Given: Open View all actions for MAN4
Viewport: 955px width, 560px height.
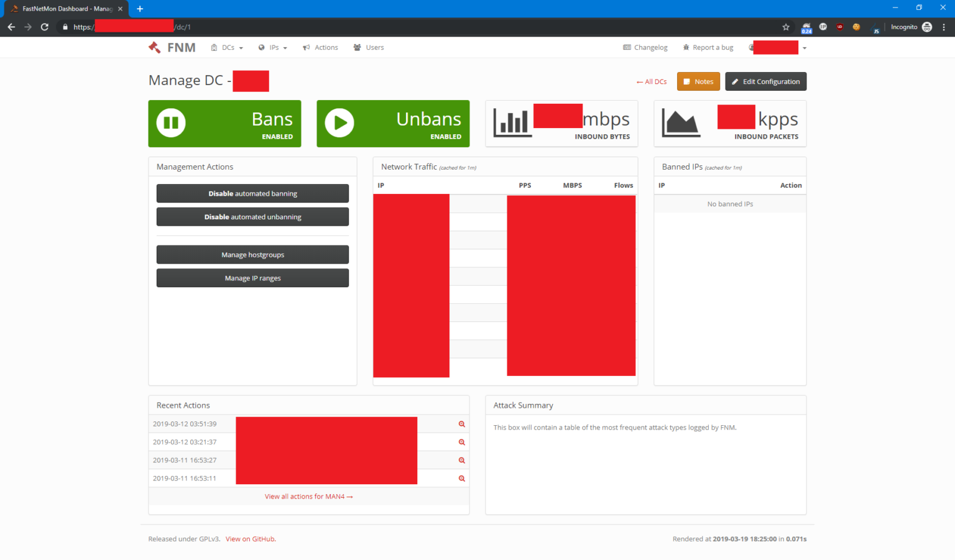Looking at the screenshot, I should point(309,496).
